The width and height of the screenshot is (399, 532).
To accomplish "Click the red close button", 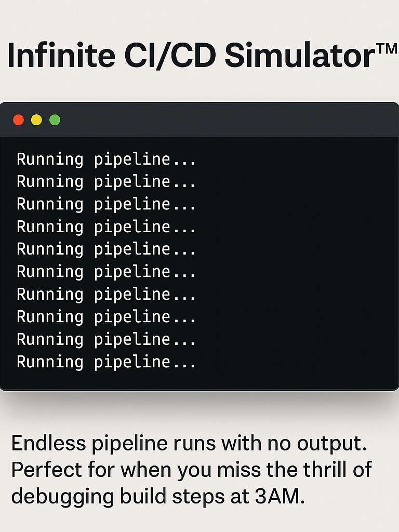I will click(x=18, y=120).
